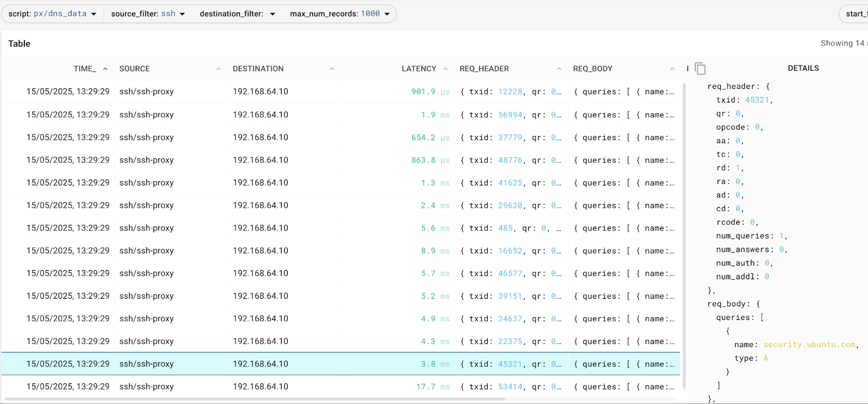Select the row with txid 16652
This screenshot has height=404, width=868.
340,251
